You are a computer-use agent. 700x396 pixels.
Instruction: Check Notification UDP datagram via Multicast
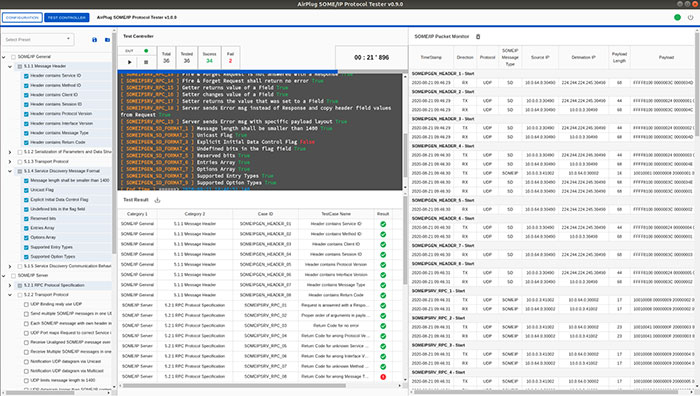tap(26, 371)
